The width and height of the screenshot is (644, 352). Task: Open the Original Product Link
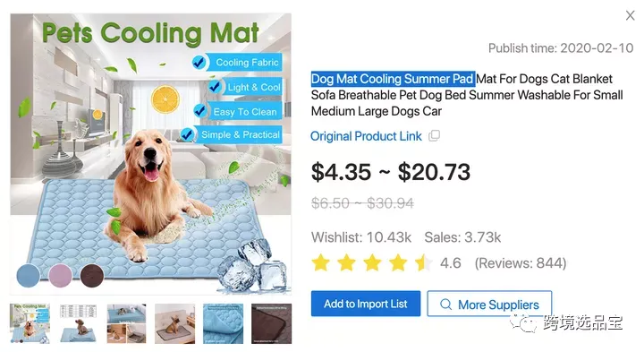(366, 136)
